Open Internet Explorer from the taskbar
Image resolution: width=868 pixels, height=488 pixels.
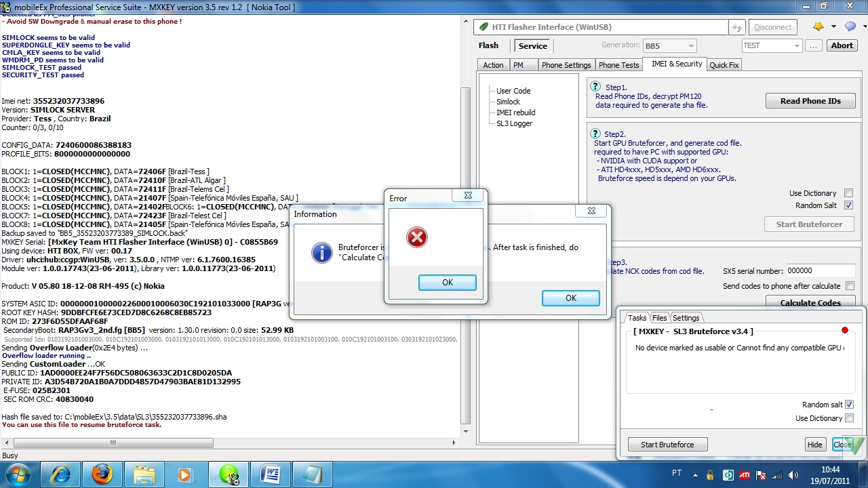(61, 474)
